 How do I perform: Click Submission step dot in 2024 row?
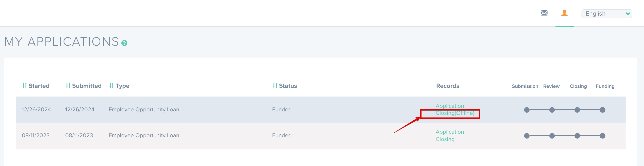pos(527,110)
